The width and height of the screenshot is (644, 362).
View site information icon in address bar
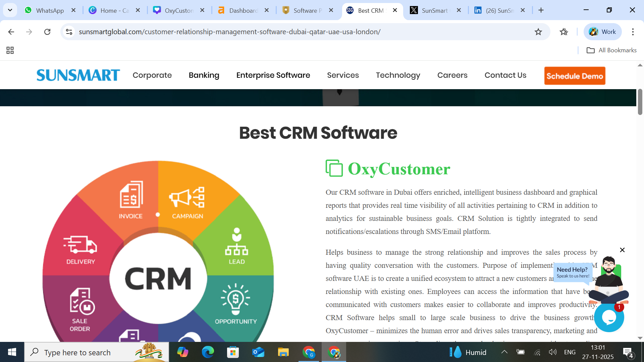click(x=69, y=32)
